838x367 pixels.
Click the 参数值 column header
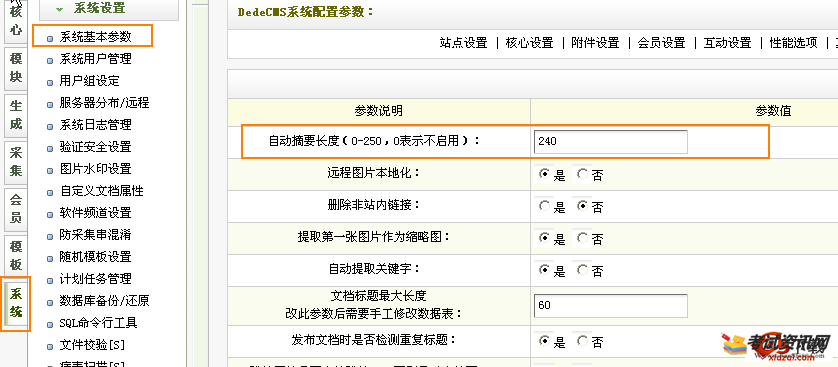(x=773, y=111)
